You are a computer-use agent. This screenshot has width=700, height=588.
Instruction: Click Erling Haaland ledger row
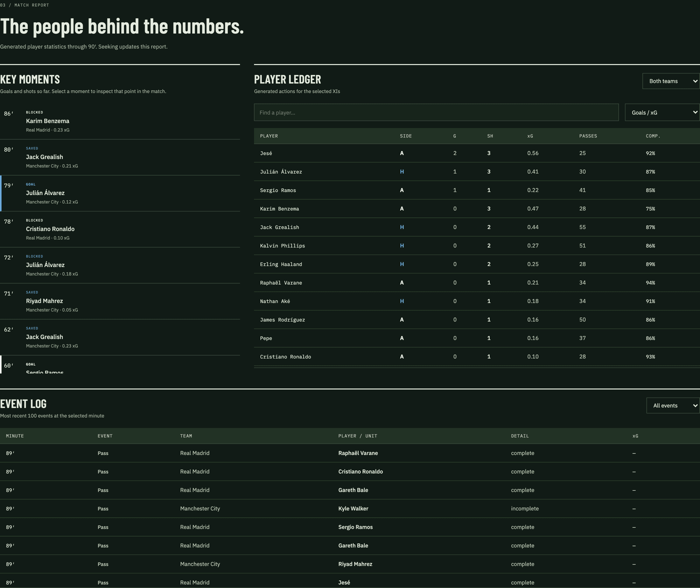477,264
